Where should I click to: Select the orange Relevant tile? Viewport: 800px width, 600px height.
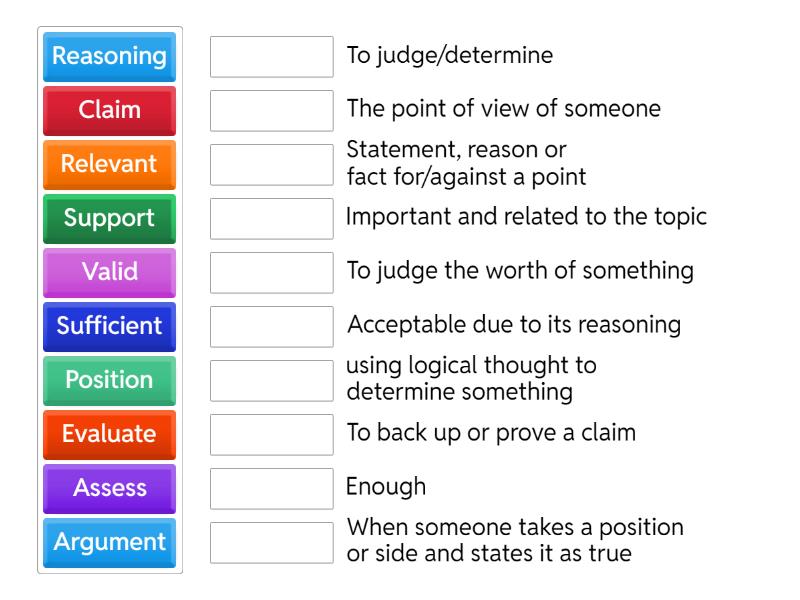point(108,165)
